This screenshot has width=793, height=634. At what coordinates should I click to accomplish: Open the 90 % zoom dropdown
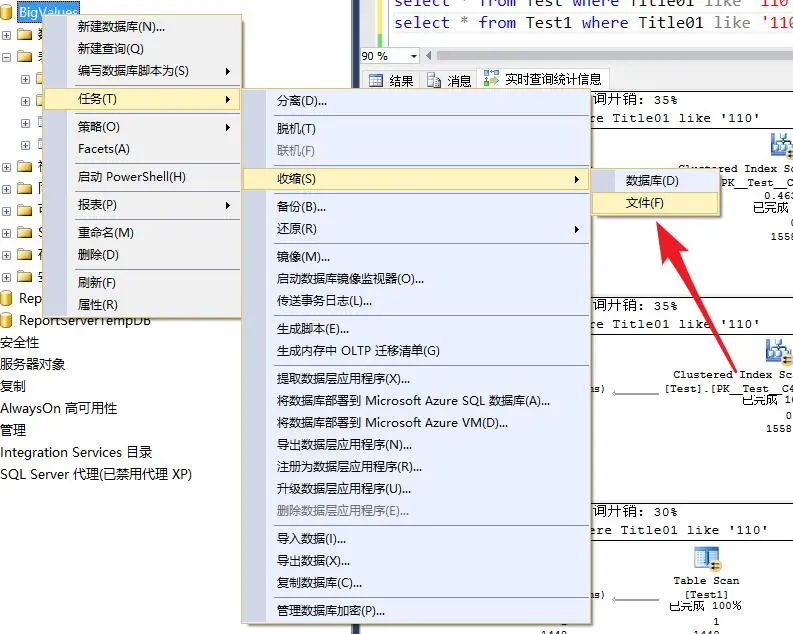pos(414,56)
